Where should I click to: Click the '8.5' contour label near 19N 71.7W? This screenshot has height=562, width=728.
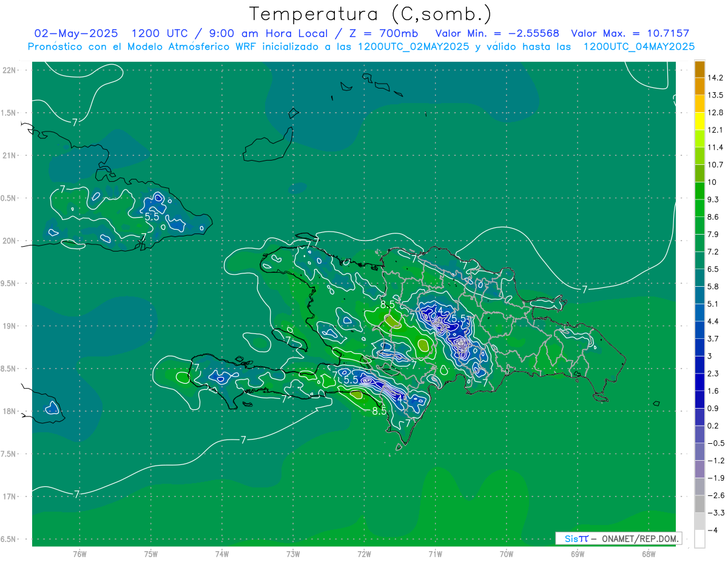388,304
